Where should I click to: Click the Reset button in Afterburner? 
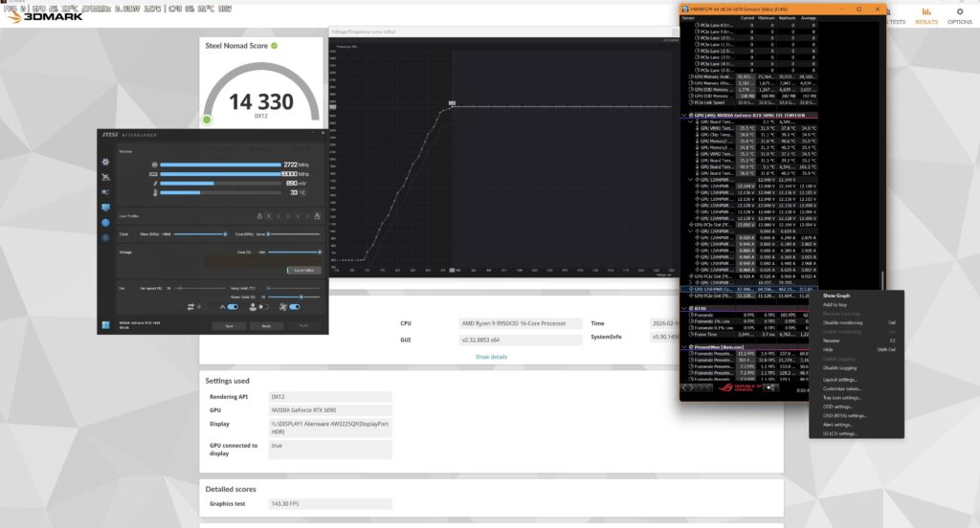click(266, 325)
